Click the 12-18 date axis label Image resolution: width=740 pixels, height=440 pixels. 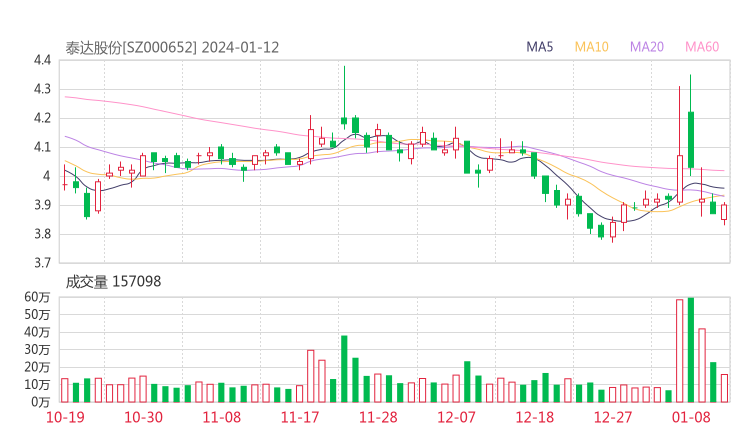[x=535, y=417]
